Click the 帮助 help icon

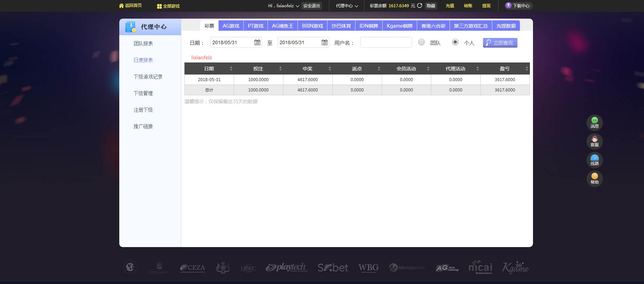594,177
